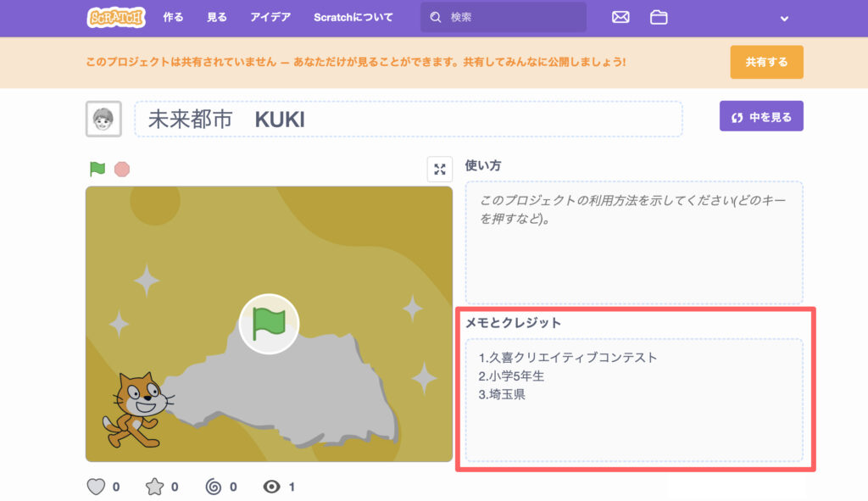868x501 pixels.
Task: Click the 中を見る button
Action: tap(761, 116)
